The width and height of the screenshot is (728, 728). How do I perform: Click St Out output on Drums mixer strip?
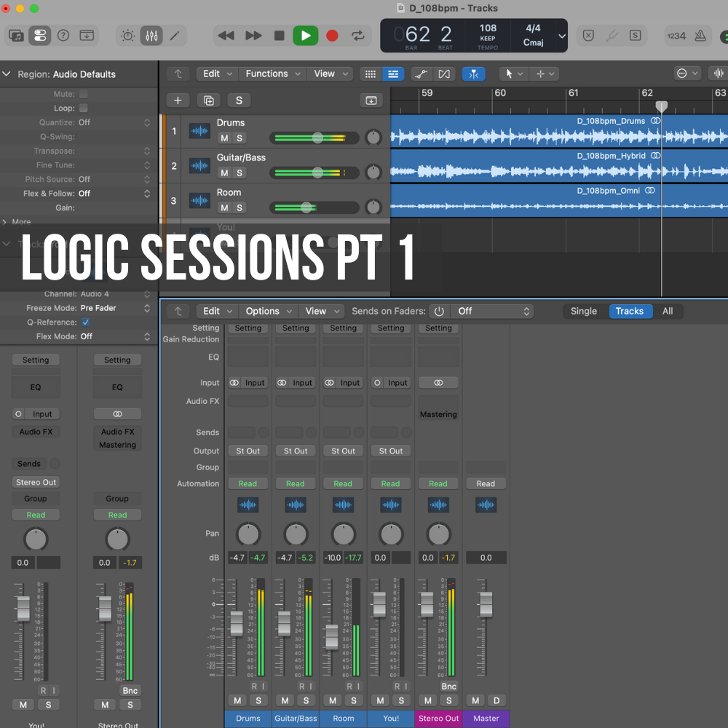[x=248, y=451]
